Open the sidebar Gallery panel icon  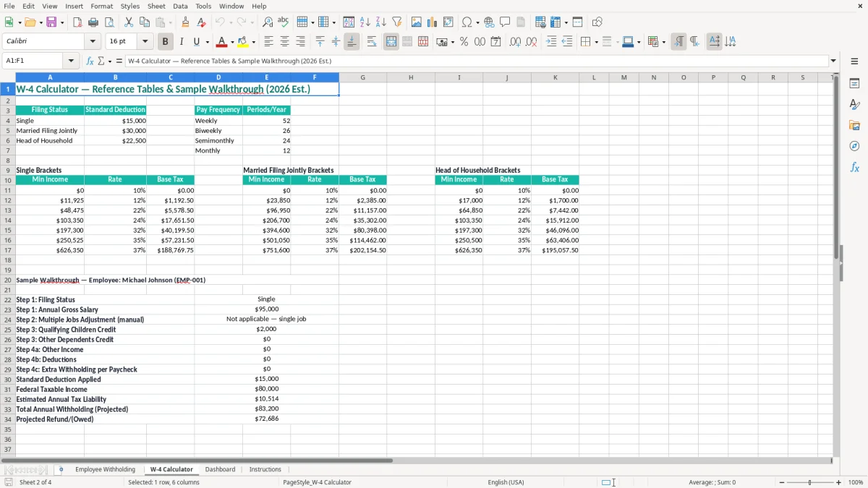(854, 126)
